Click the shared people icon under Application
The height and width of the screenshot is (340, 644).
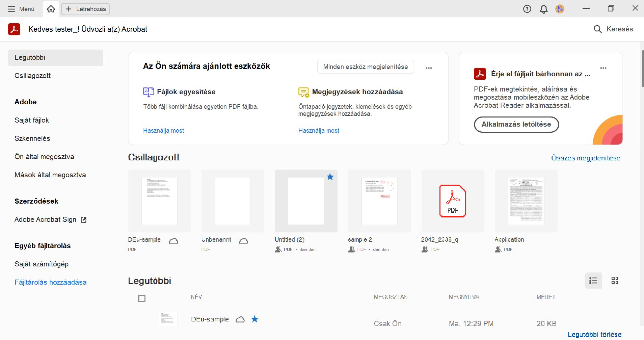click(x=498, y=250)
